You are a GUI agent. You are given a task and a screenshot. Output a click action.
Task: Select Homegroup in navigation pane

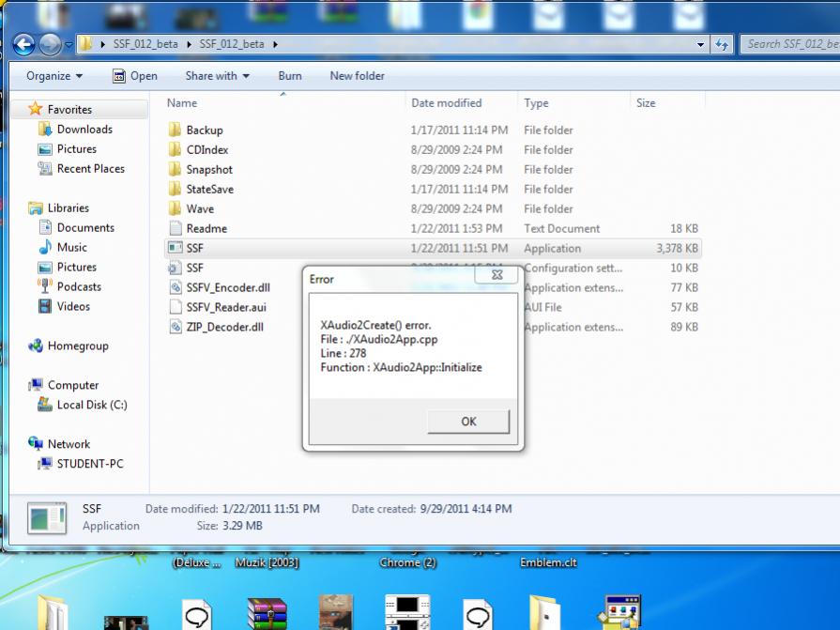tap(78, 346)
